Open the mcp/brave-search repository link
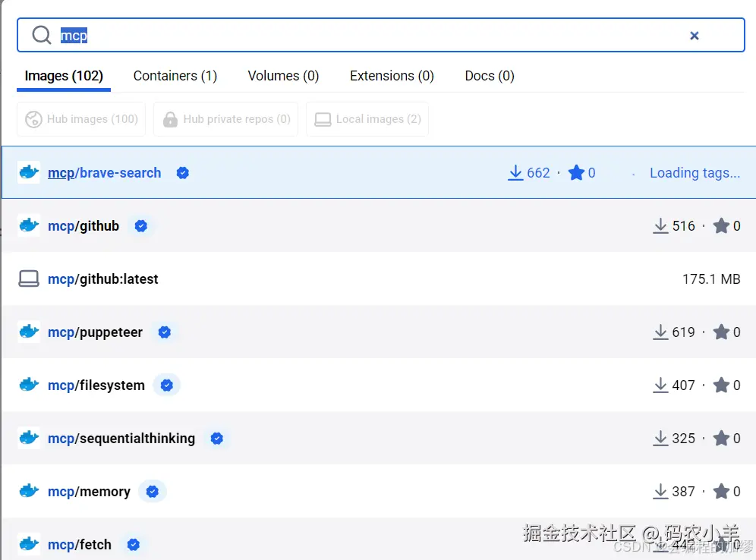Viewport: 756px width, 560px height. click(104, 172)
